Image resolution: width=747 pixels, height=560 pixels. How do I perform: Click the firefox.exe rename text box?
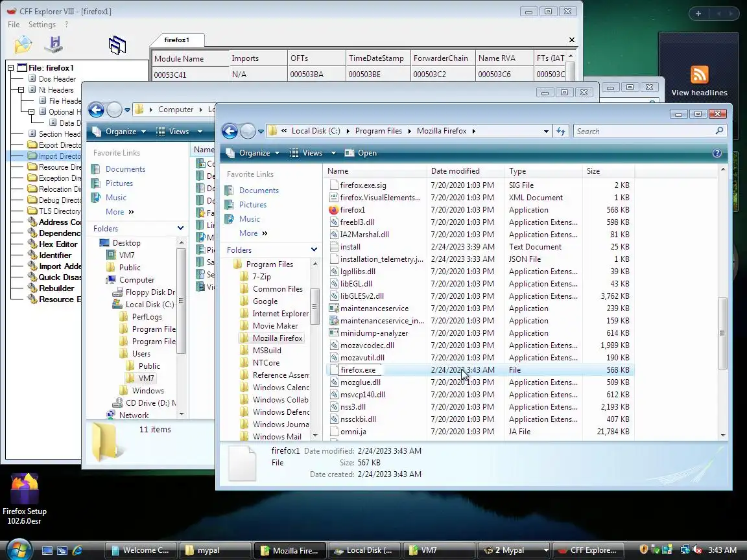pos(359,370)
